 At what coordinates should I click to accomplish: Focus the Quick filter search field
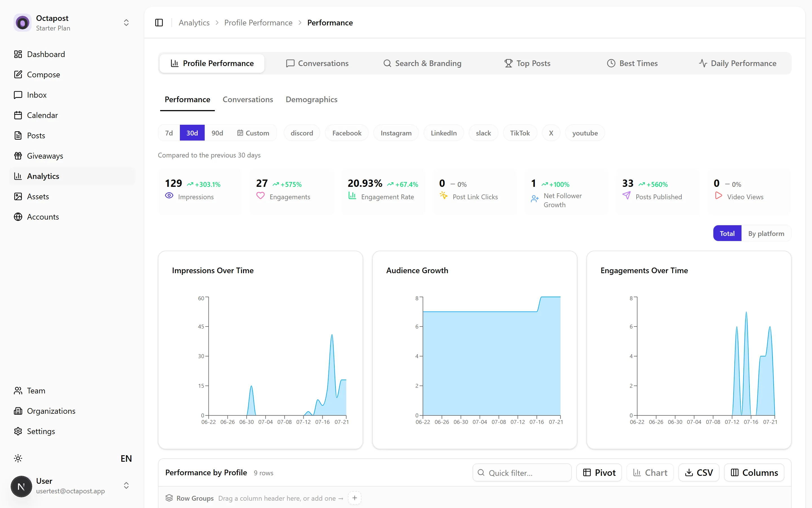click(x=522, y=473)
